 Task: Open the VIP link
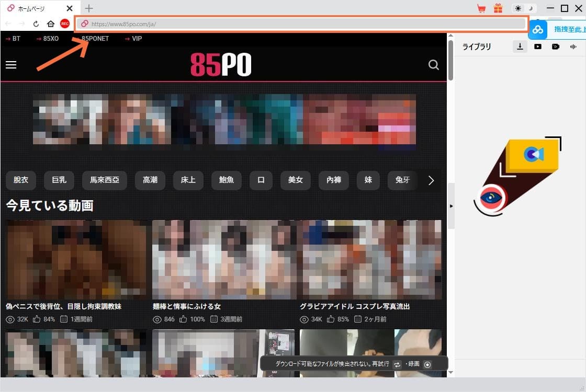[x=133, y=39]
